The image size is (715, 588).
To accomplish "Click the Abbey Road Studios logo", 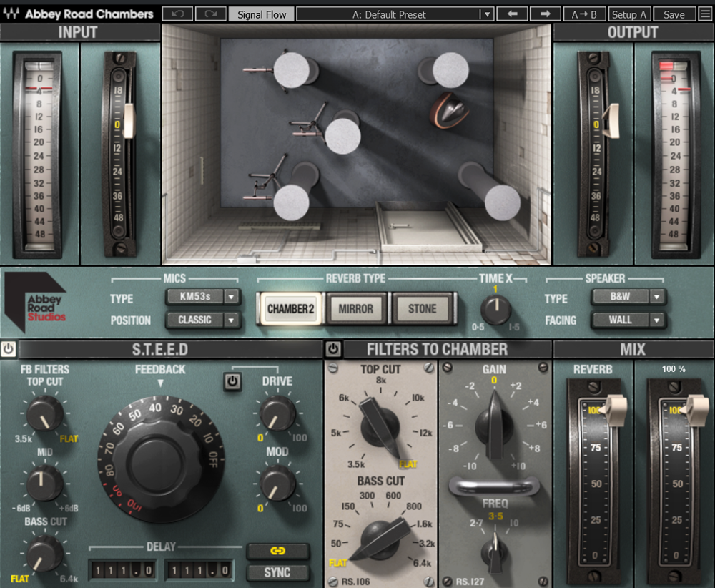I will 36,302.
